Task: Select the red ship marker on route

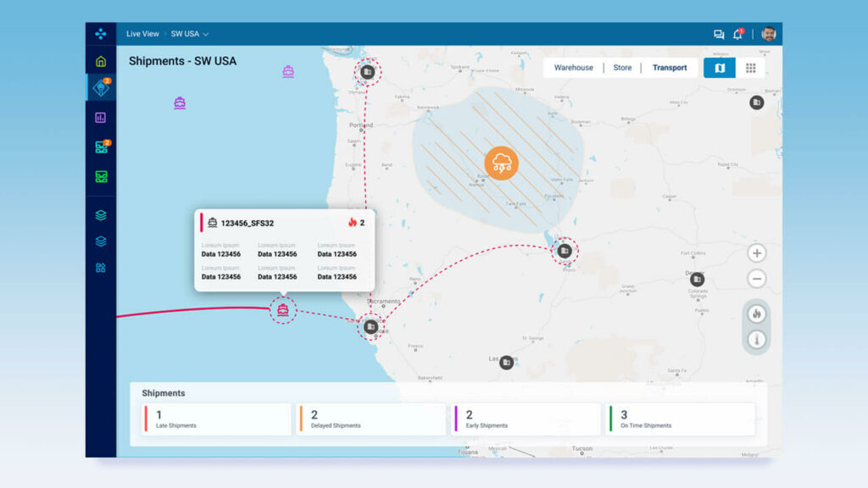Action: coord(283,310)
